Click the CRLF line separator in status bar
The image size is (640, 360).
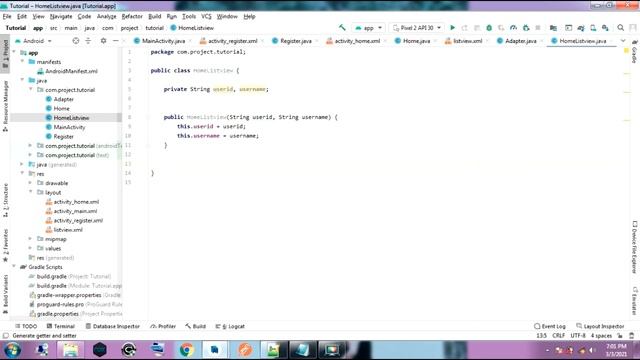pyautogui.click(x=558, y=336)
